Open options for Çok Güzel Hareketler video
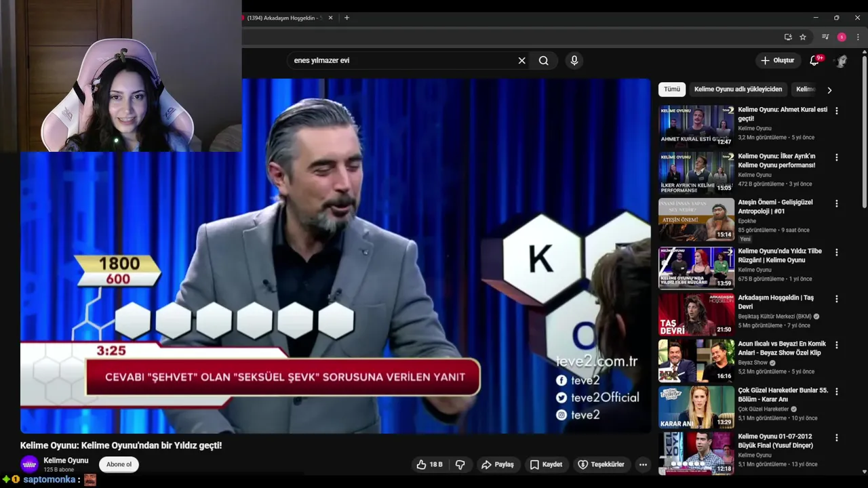 point(836,392)
